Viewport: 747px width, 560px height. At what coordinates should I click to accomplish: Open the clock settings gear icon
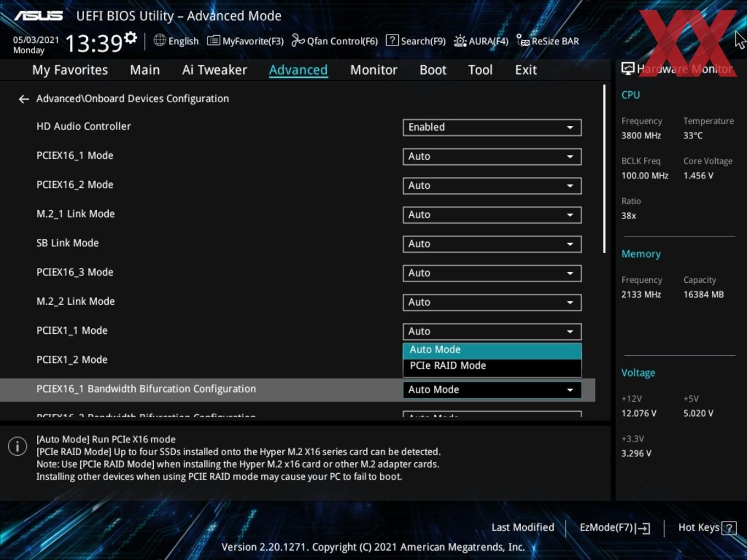coord(130,38)
